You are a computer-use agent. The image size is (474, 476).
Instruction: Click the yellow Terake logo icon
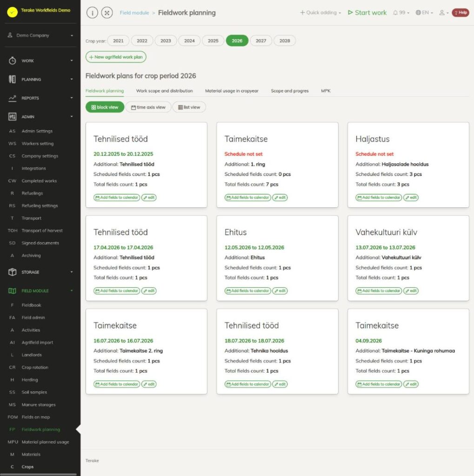[x=13, y=12]
